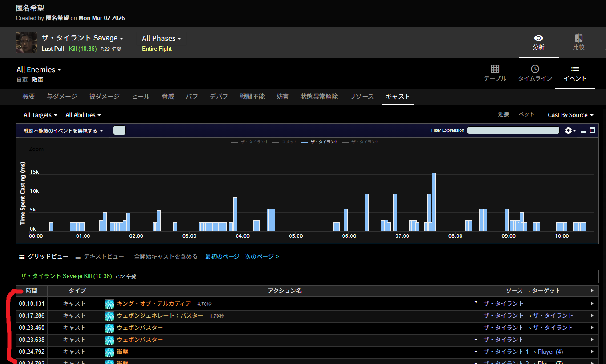Open the chart settings gear icon
606x364 pixels.
coord(568,130)
